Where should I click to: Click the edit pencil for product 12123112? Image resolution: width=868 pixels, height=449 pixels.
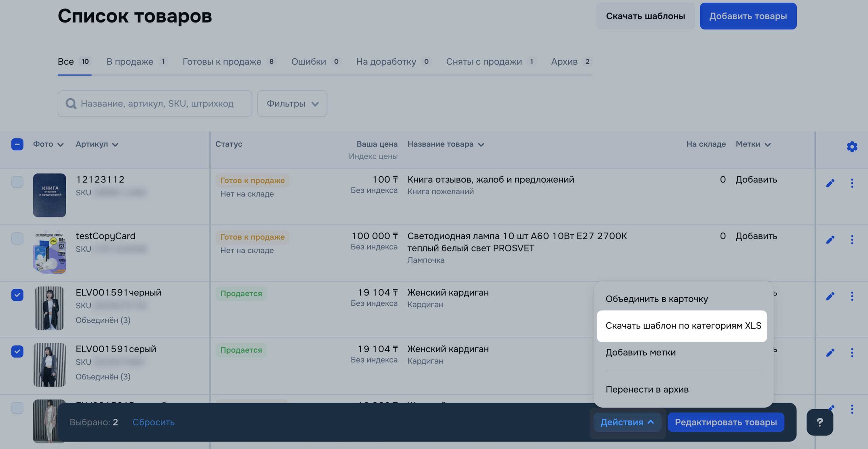coord(830,183)
